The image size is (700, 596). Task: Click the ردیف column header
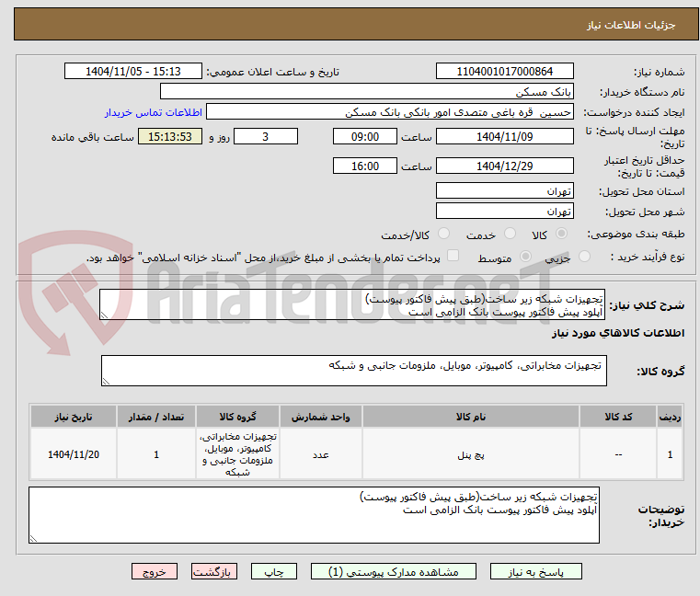[670, 417]
